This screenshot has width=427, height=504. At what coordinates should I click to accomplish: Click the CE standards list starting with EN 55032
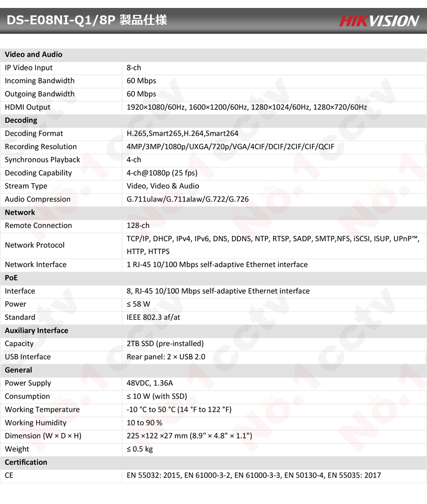tap(254, 475)
